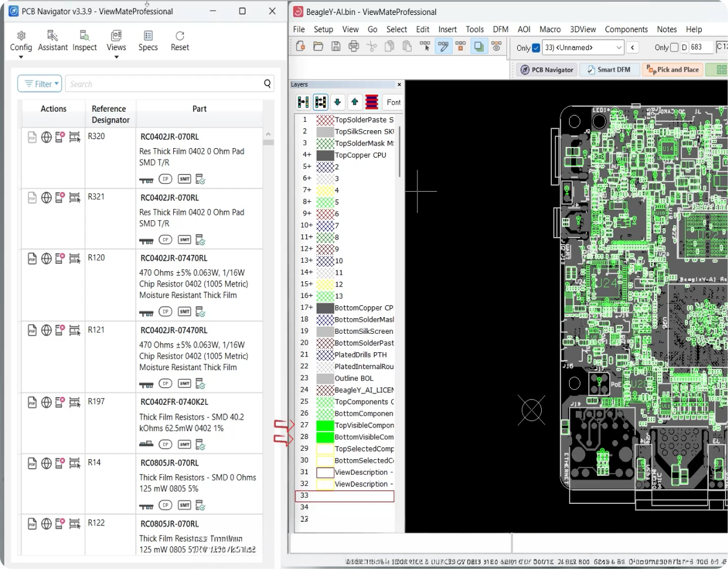
Task: Click the PCB Navigator button
Action: (546, 70)
